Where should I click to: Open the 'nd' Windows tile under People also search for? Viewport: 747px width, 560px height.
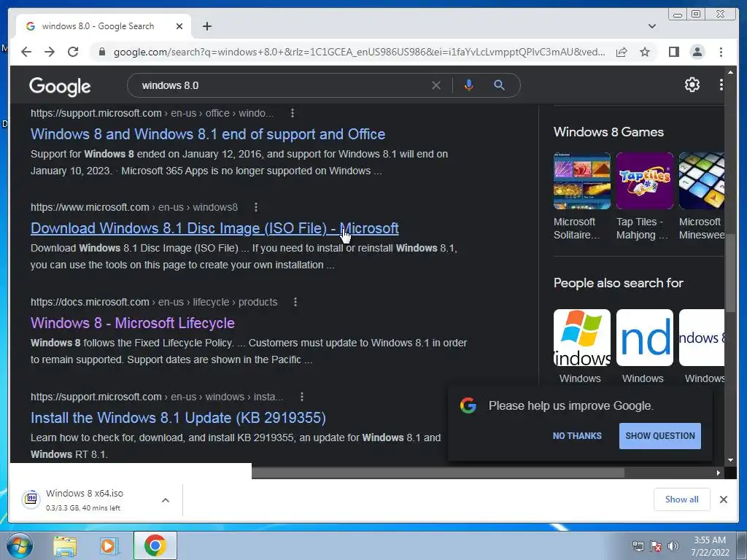pos(645,338)
